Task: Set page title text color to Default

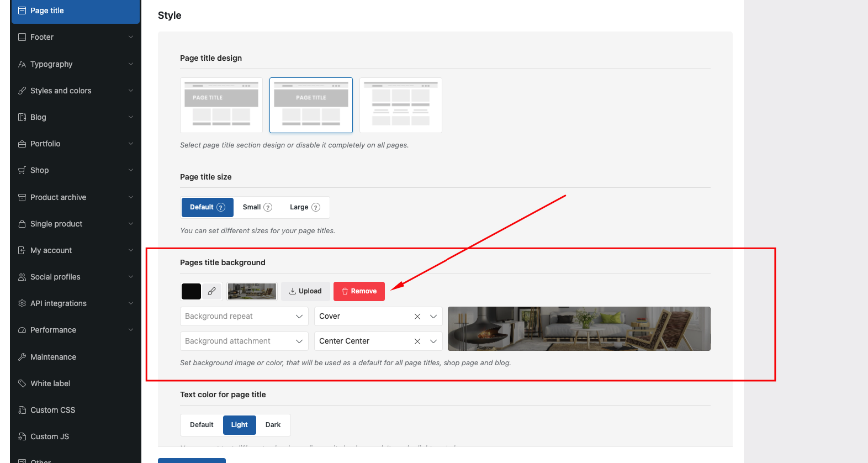Action: point(202,425)
